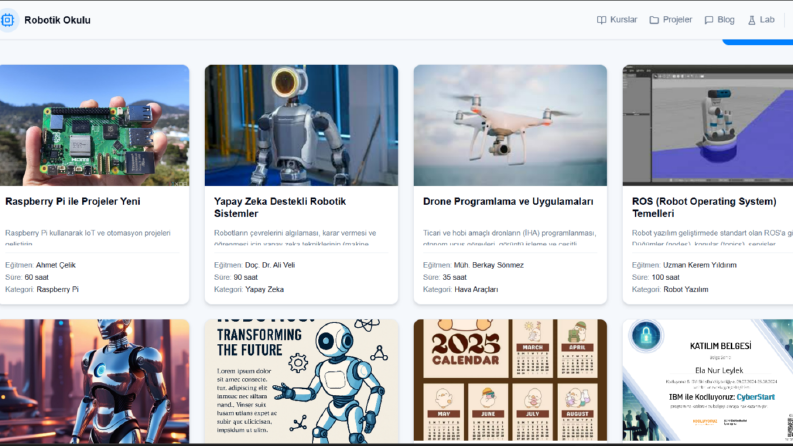Open the white drone course thumbnail
Screen dimensions: 793x446
click(510, 125)
